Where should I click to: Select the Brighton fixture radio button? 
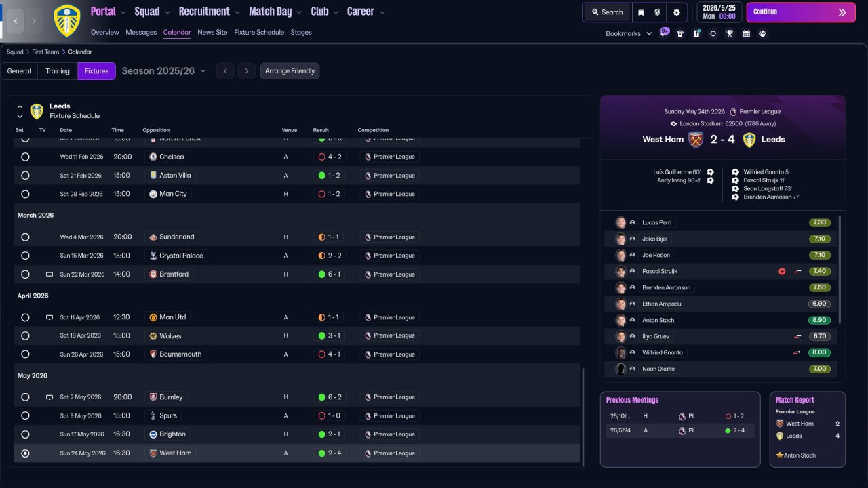click(25, 434)
